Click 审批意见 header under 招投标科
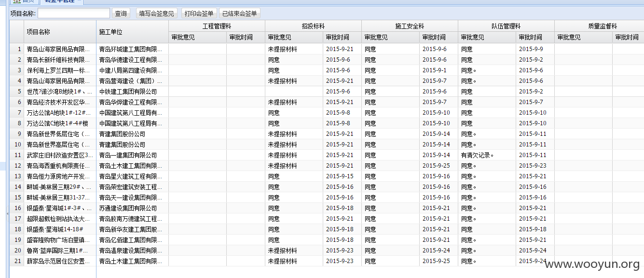644x278 pixels. (x=294, y=38)
